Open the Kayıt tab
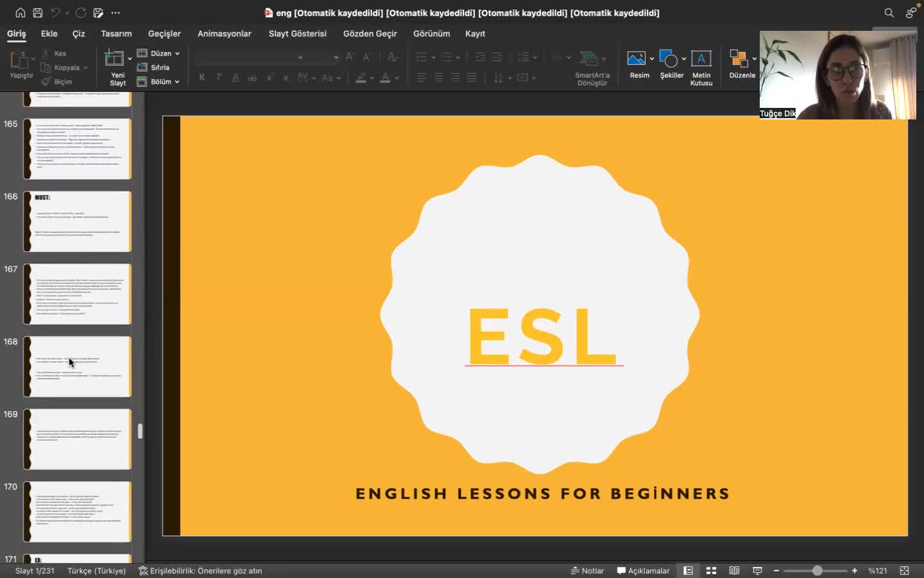The width and height of the screenshot is (924, 578). [x=475, y=33]
